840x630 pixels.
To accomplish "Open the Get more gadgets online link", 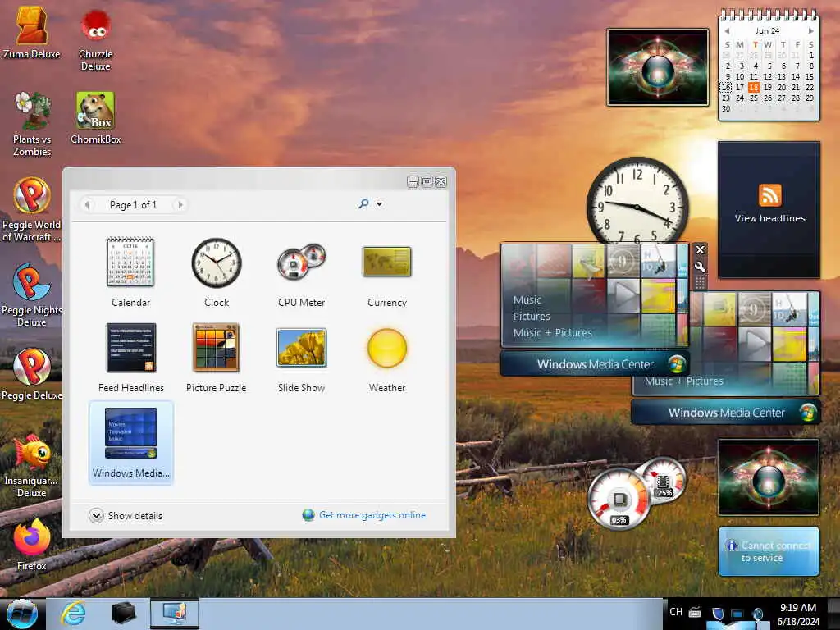I will (372, 515).
